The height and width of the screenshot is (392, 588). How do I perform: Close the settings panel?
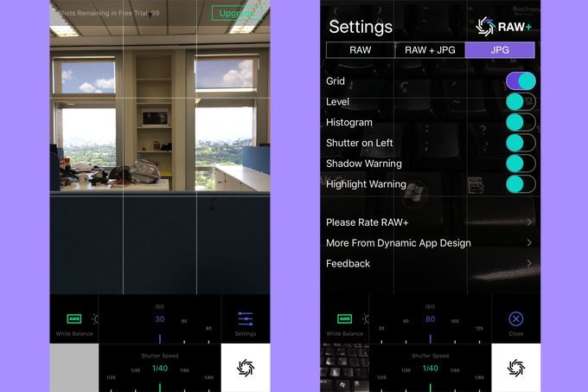coord(516,321)
